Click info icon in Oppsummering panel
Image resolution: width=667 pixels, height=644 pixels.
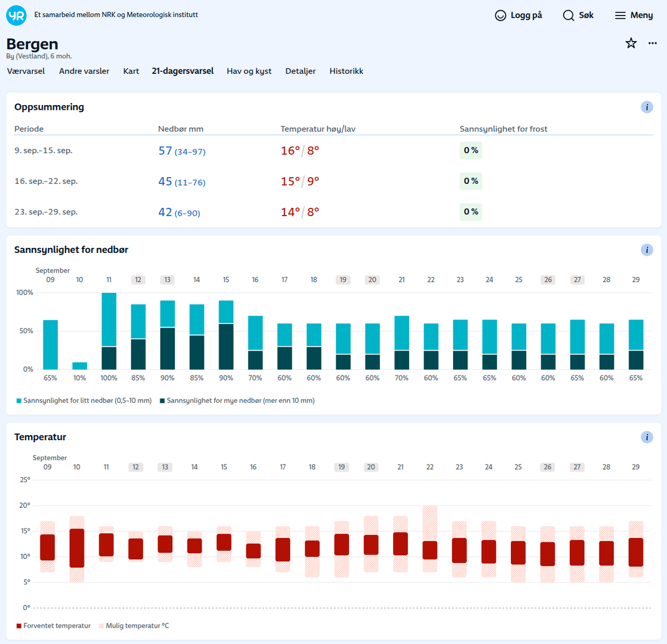[647, 107]
